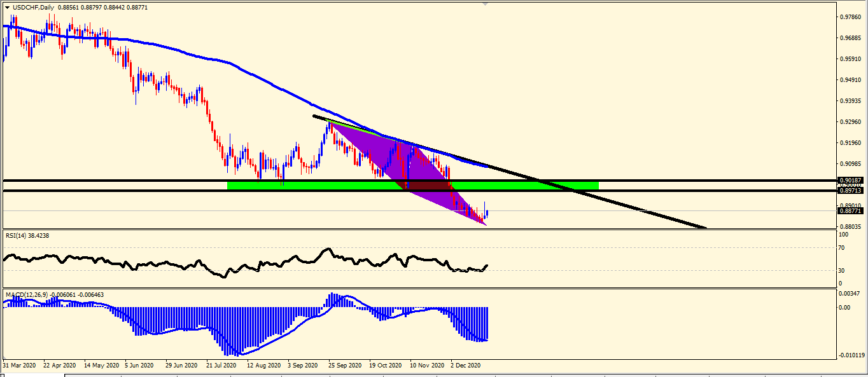Select the 0.90187 horizontal line price tag

coord(850,181)
